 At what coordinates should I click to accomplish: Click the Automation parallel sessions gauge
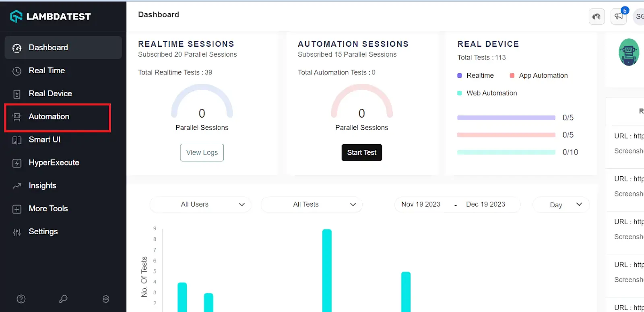point(362,101)
